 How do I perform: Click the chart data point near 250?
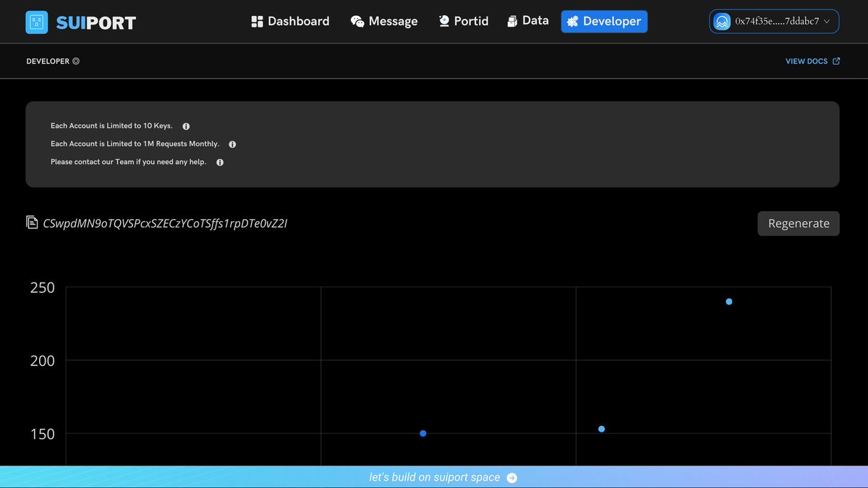(x=729, y=301)
